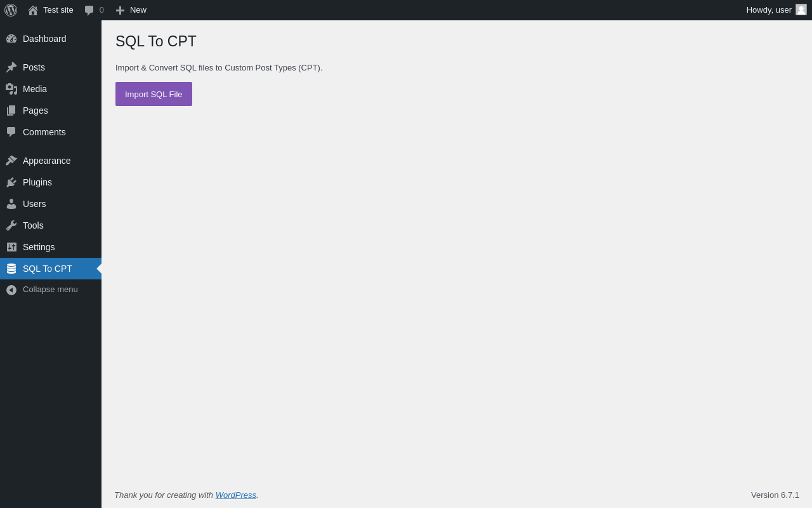Open the Howdy, user account menu
This screenshot has height=508, width=812.
coord(776,10)
